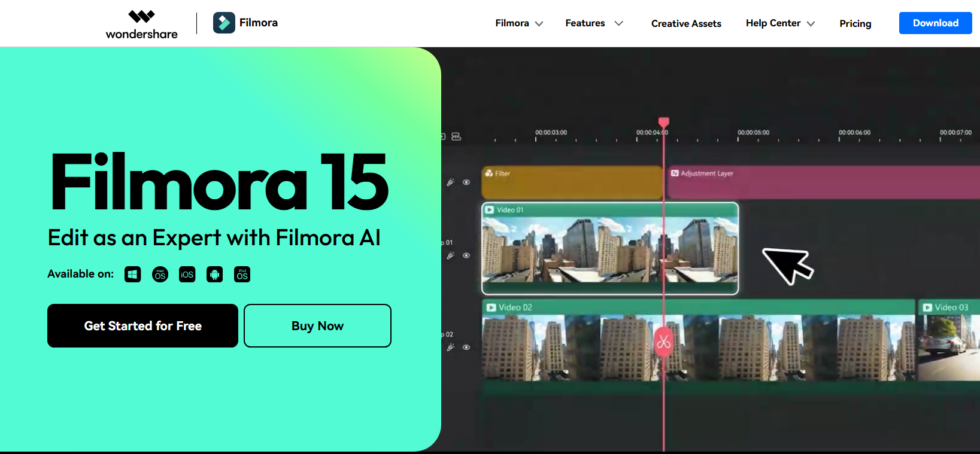Expand the Help Center dropdown menu
The width and height of the screenshot is (980, 454).
pyautogui.click(x=779, y=23)
